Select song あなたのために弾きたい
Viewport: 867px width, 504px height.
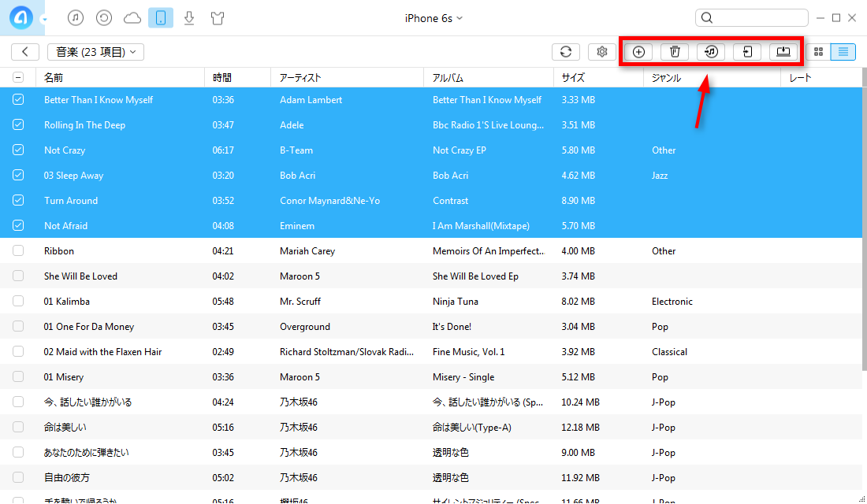tap(86, 453)
